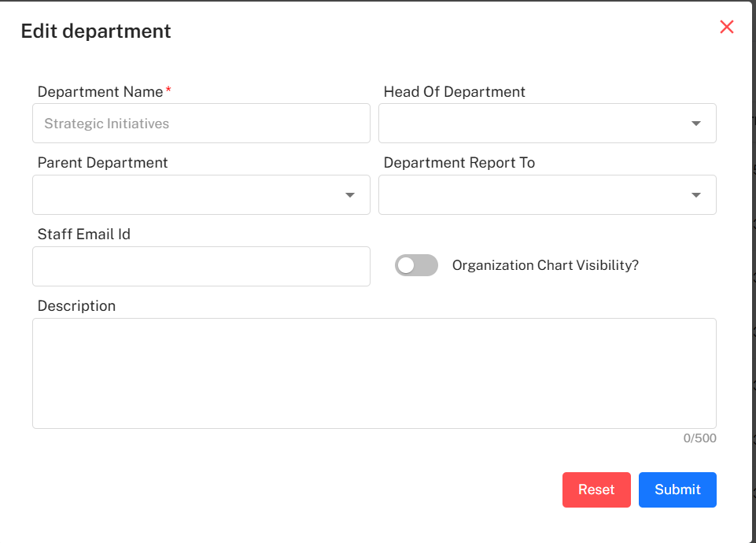Viewport: 756px width, 543px height.
Task: Open the Department Report To dropdown arrow
Action: tap(696, 195)
